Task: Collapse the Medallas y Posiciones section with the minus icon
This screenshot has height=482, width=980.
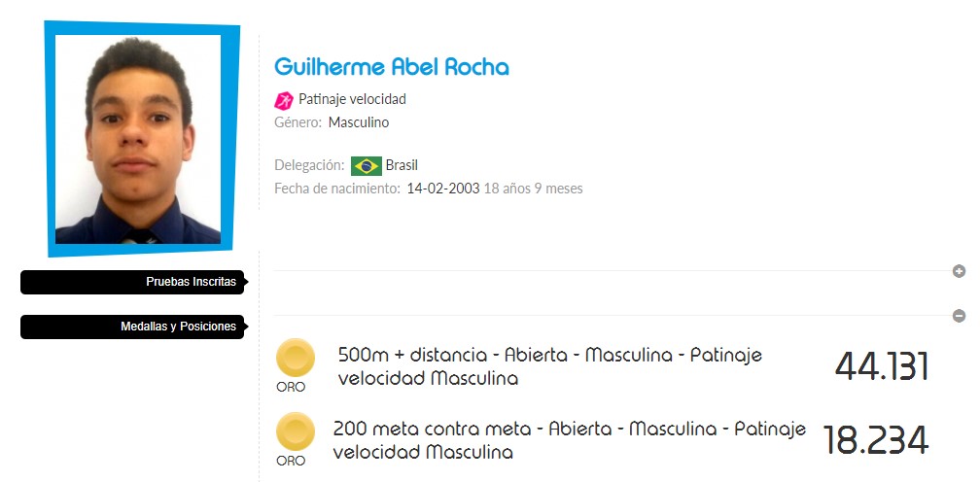Action: 959,316
